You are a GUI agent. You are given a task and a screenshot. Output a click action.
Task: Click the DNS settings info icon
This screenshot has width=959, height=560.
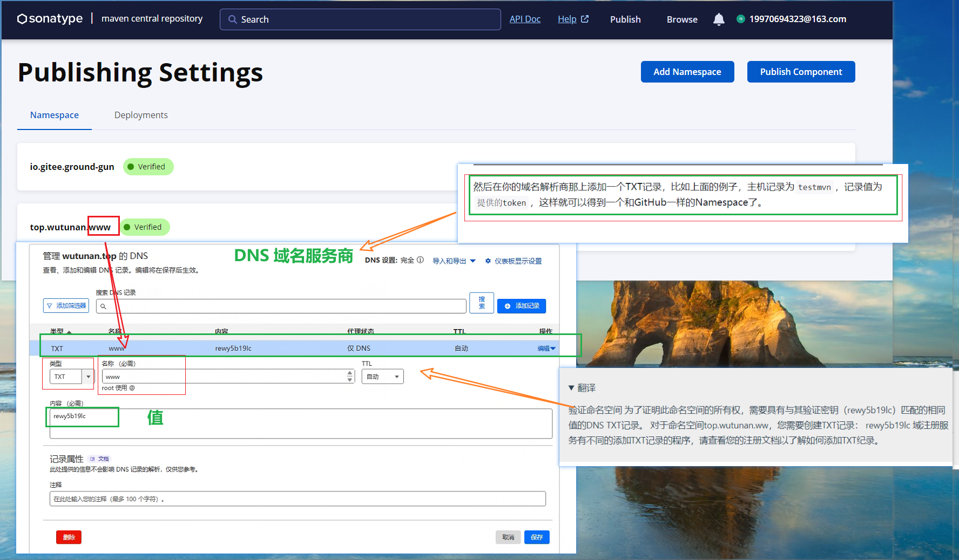[420, 260]
